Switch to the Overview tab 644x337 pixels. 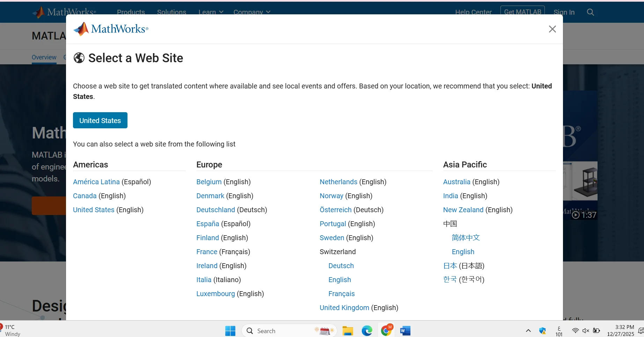click(44, 57)
